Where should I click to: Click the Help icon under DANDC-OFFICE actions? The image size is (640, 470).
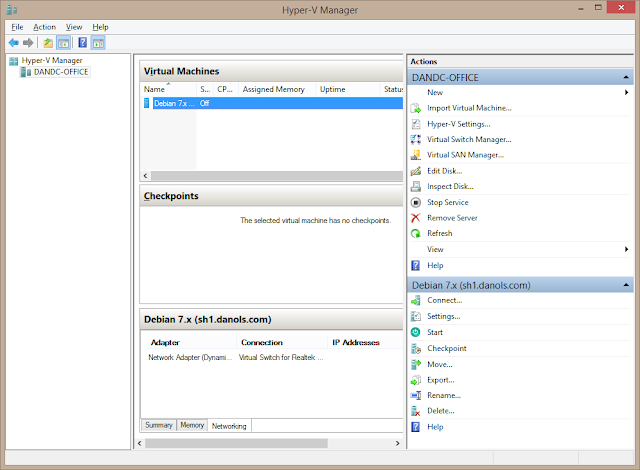(416, 266)
